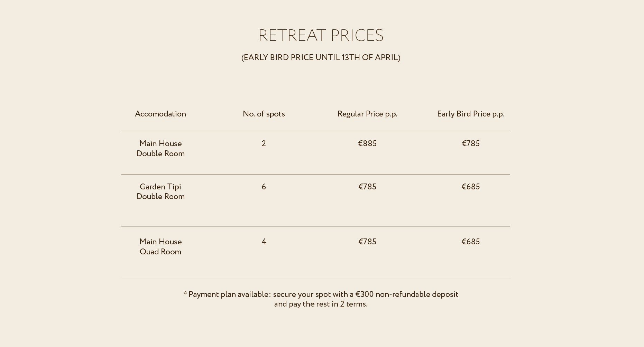Click the RETREAT PRICES heading
The image size is (644, 347).
pos(321,36)
